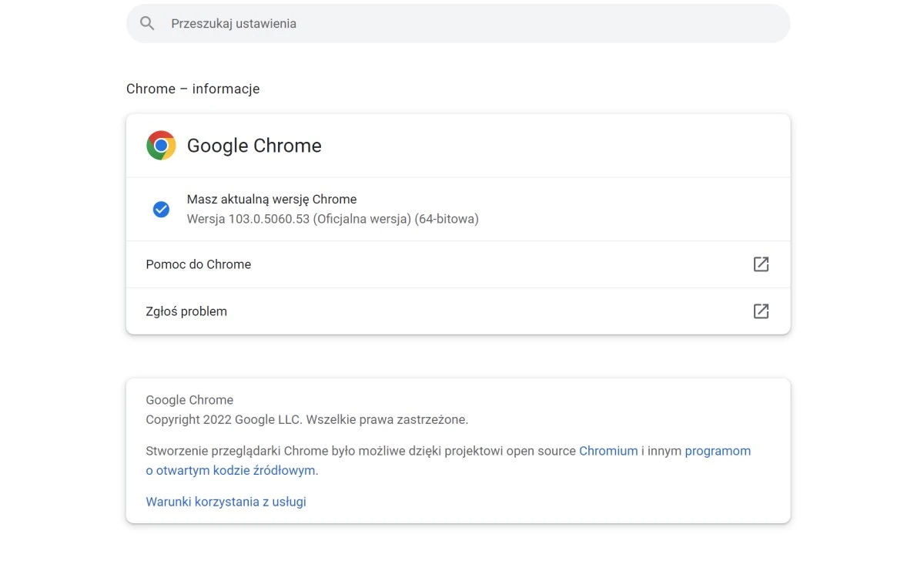The width and height of the screenshot is (924, 578).
Task: Click the '(64-bitowa)' text in version line
Action: coord(447,219)
